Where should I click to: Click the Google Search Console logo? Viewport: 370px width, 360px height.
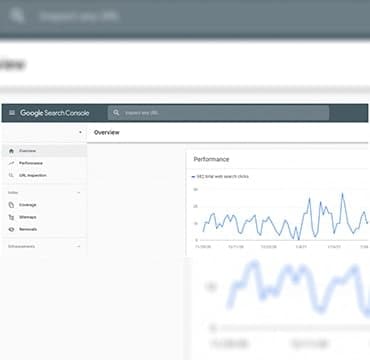[x=55, y=113]
